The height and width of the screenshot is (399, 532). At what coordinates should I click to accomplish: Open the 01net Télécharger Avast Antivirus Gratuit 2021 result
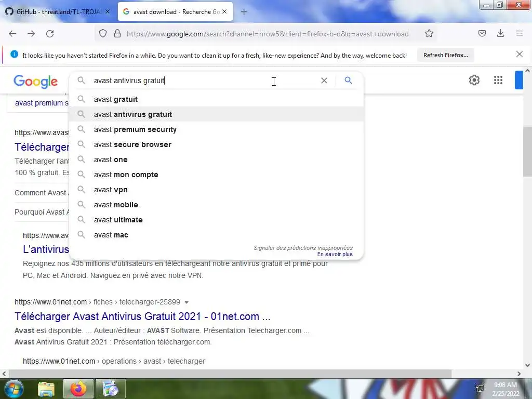tap(142, 316)
